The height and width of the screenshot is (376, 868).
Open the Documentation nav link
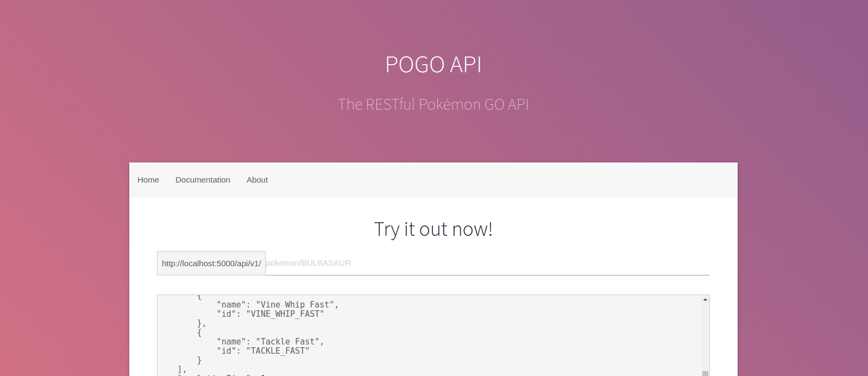203,180
